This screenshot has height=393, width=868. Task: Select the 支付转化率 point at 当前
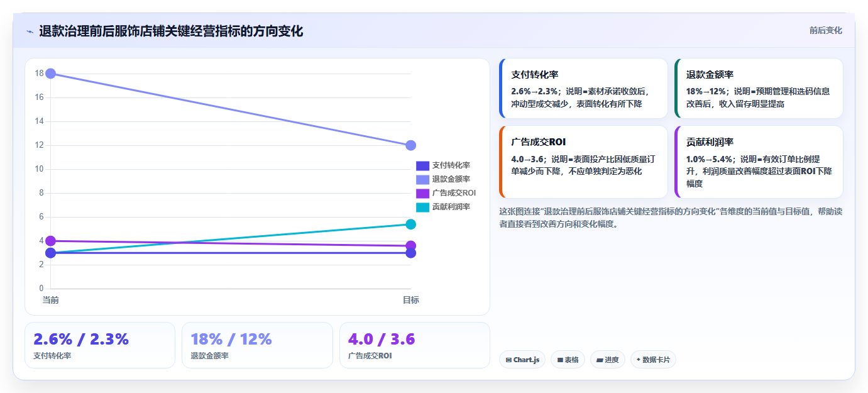tap(51, 253)
